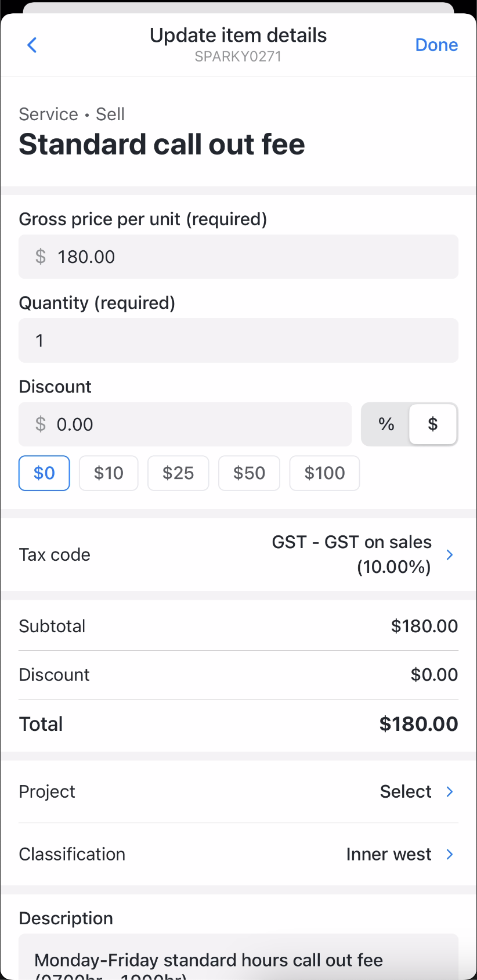This screenshot has height=980, width=477.
Task: Open GST on sales tax code settings
Action: (x=352, y=554)
